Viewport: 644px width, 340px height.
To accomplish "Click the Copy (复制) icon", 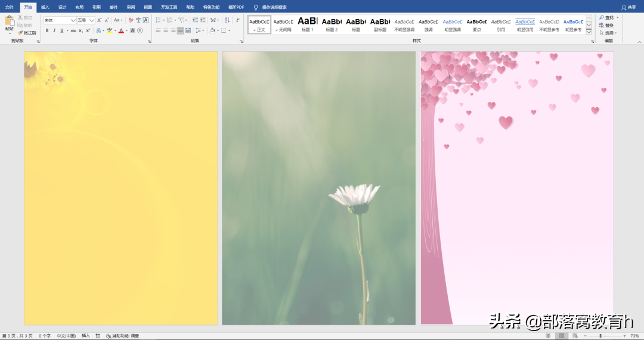I will (x=20, y=25).
